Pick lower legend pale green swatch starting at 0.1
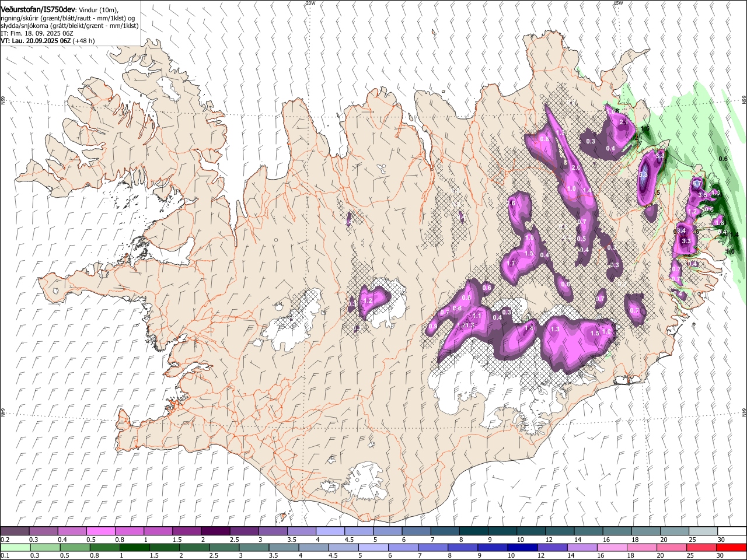The image size is (747, 560). pos(15,547)
